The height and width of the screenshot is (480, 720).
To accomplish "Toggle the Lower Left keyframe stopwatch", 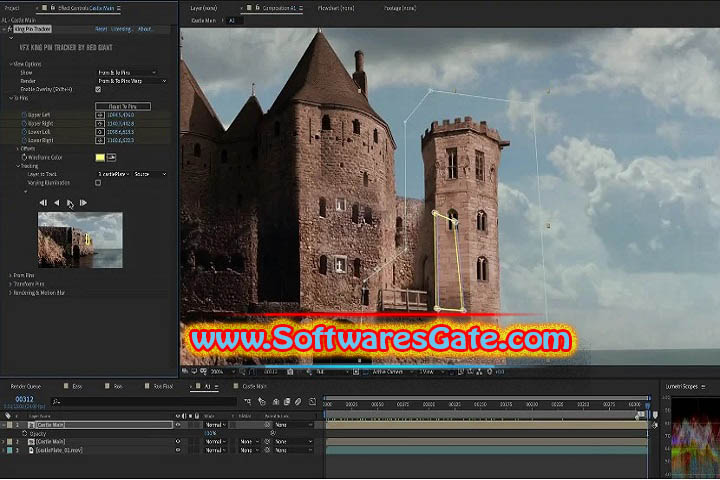I will click(x=24, y=132).
